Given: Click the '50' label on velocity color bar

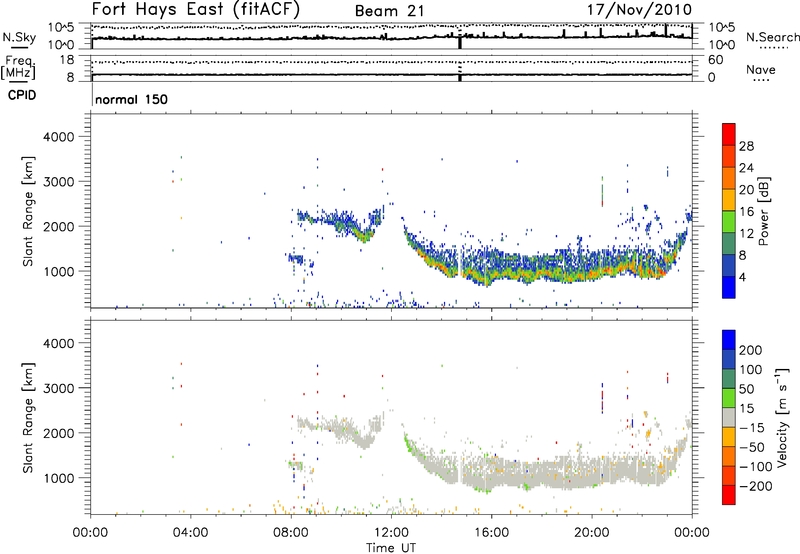Looking at the screenshot, I should pos(746,389).
